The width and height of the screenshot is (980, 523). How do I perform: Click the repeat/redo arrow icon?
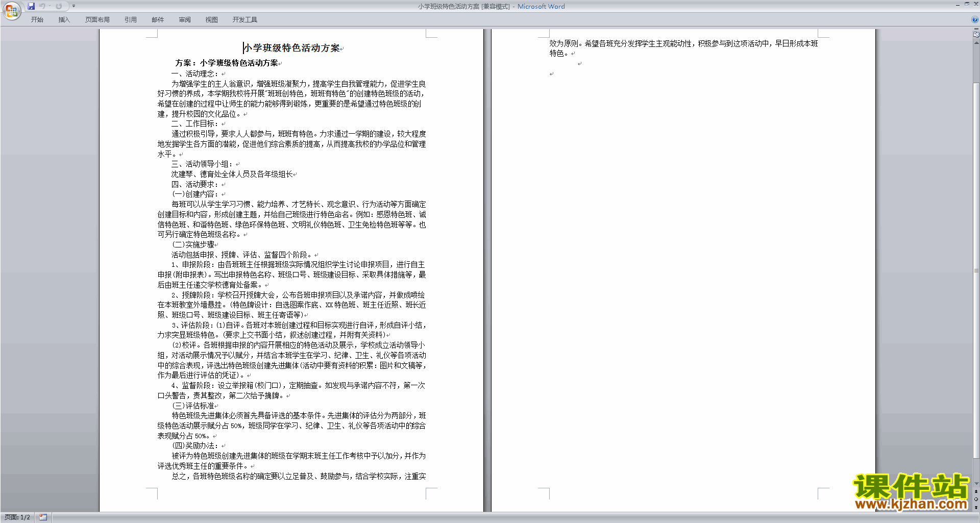(x=59, y=6)
